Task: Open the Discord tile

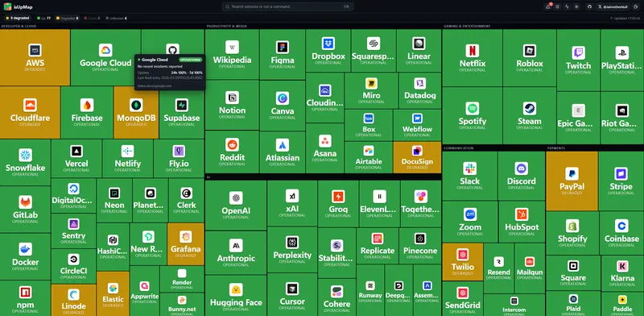Action: click(521, 176)
